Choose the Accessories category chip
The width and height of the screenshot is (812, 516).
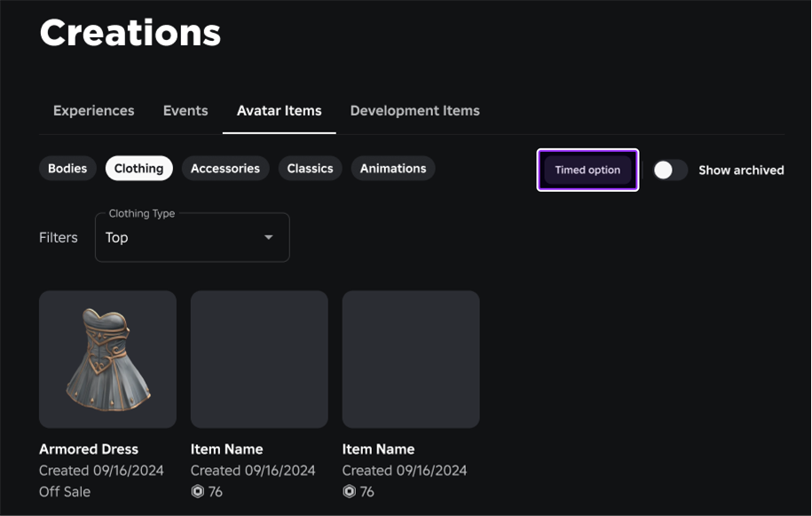pyautogui.click(x=225, y=169)
